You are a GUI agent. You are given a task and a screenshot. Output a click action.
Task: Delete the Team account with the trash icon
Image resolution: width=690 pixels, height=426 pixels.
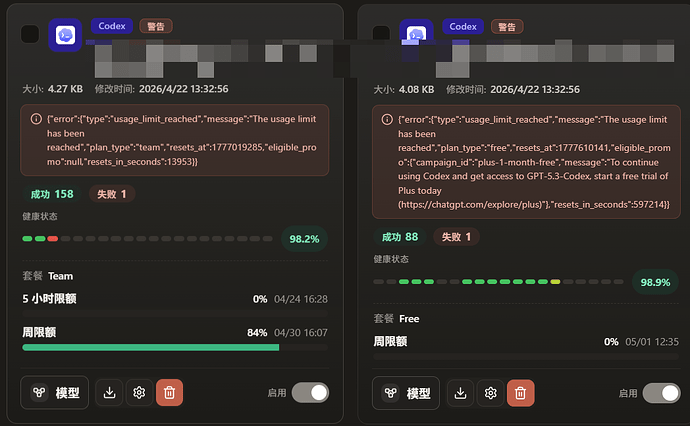pos(169,392)
